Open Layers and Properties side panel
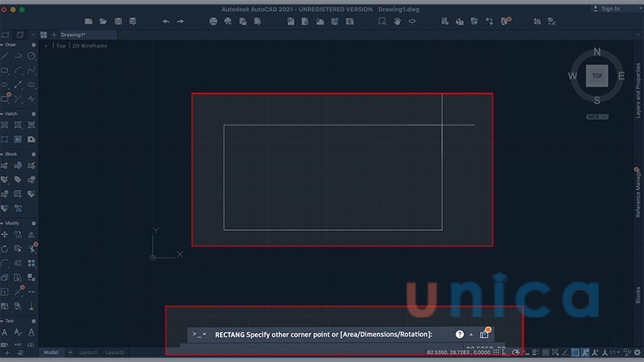The width and height of the screenshot is (644, 362). (638, 90)
